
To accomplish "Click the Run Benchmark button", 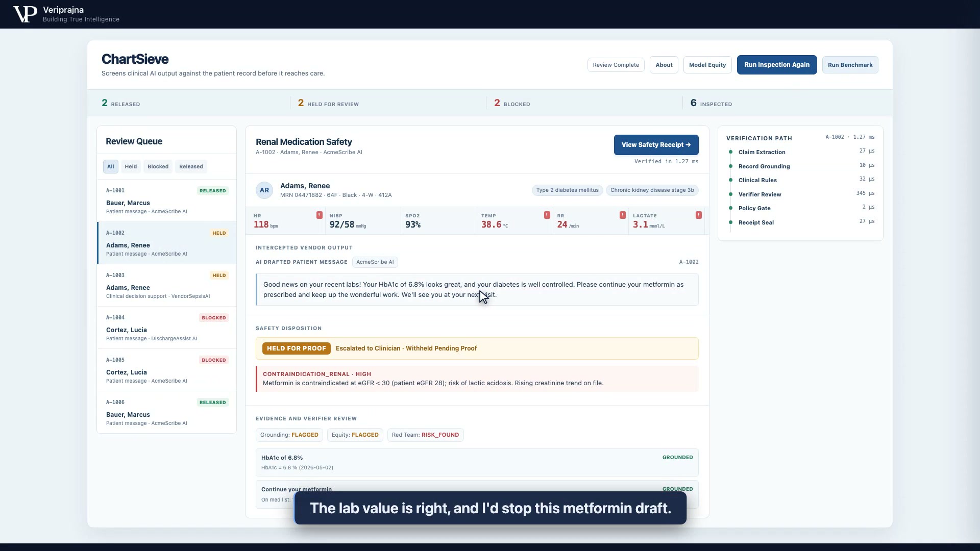I will pos(850,65).
